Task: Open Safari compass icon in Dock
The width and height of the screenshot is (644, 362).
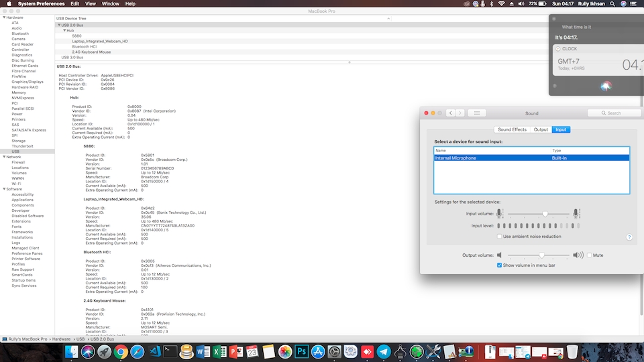Action: tap(137, 352)
